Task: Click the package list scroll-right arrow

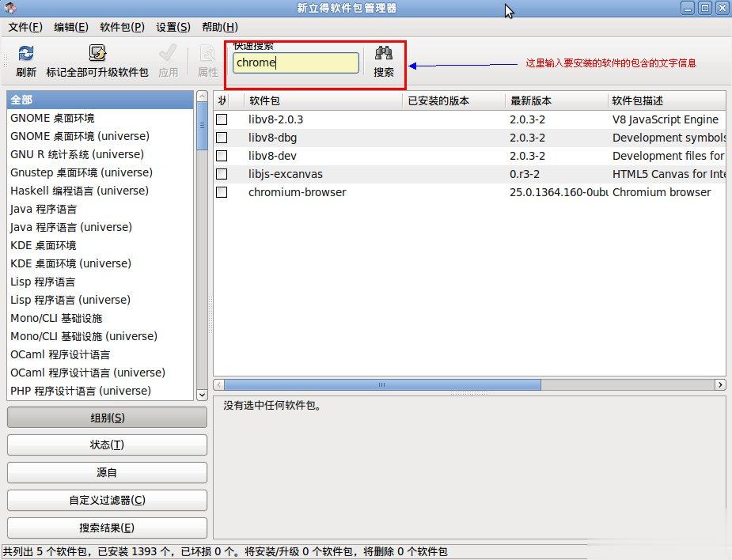Action: 720,384
